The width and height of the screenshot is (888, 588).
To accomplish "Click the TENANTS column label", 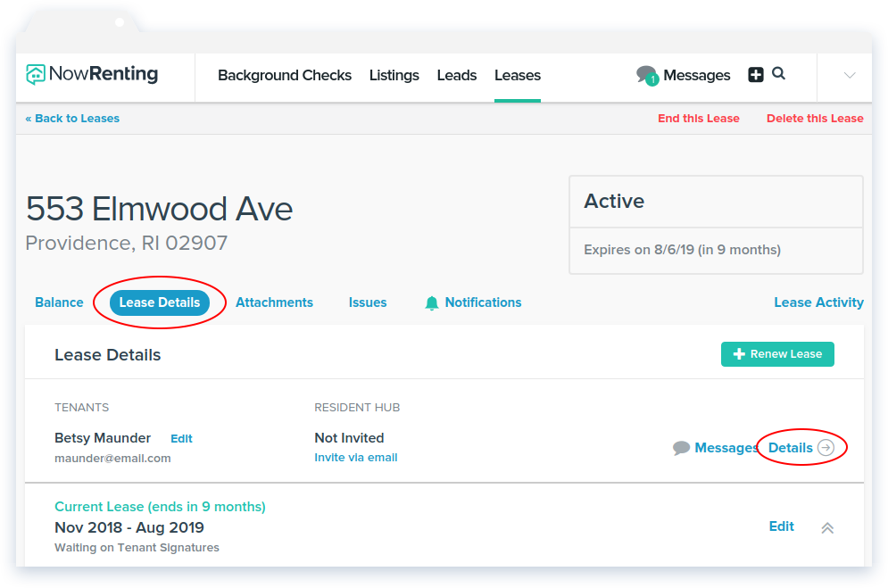I will (x=81, y=408).
